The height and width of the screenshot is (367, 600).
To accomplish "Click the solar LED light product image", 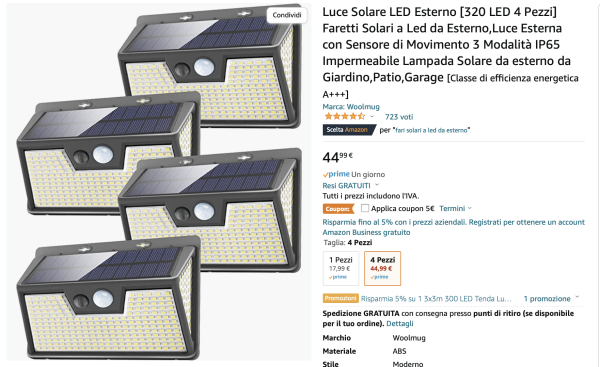I will [x=159, y=182].
